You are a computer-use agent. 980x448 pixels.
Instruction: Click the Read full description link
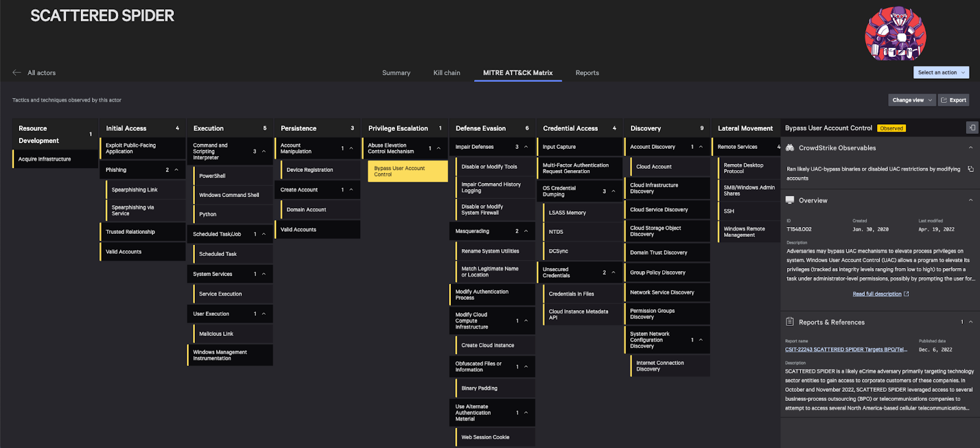876,294
